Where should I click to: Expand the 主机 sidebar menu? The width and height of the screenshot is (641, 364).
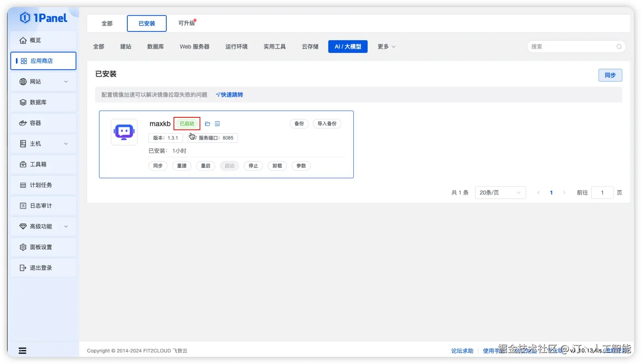pyautogui.click(x=43, y=144)
